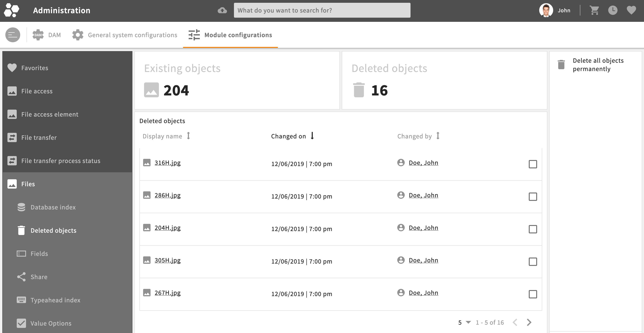The width and height of the screenshot is (644, 333).
Task: Check the box for 316H.jpg
Action: click(x=533, y=164)
